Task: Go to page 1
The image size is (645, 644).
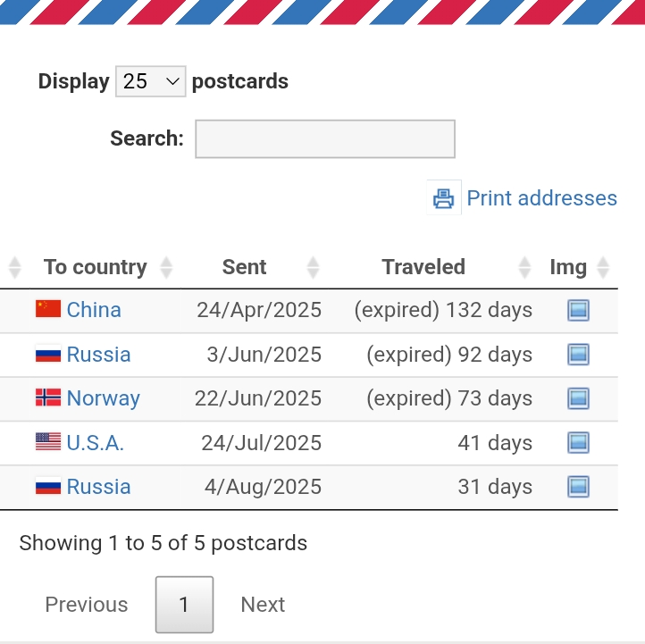Action: click(184, 605)
